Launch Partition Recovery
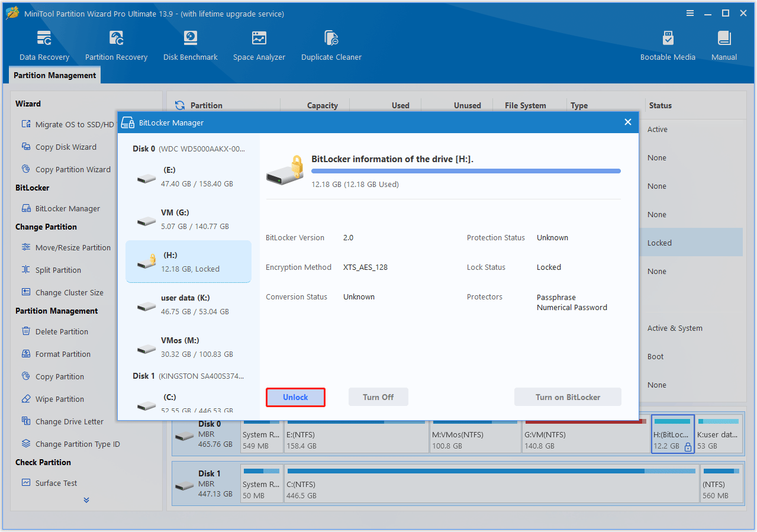The height and width of the screenshot is (532, 757). click(x=116, y=46)
